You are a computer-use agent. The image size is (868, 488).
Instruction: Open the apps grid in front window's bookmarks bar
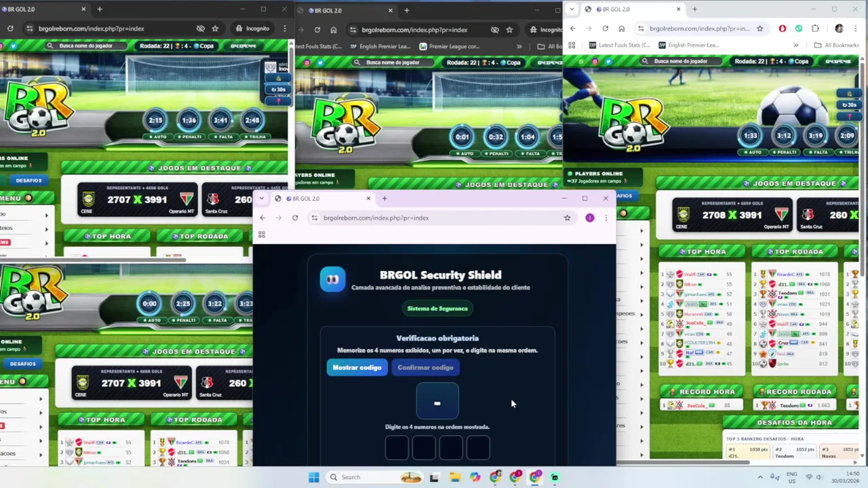(262, 235)
